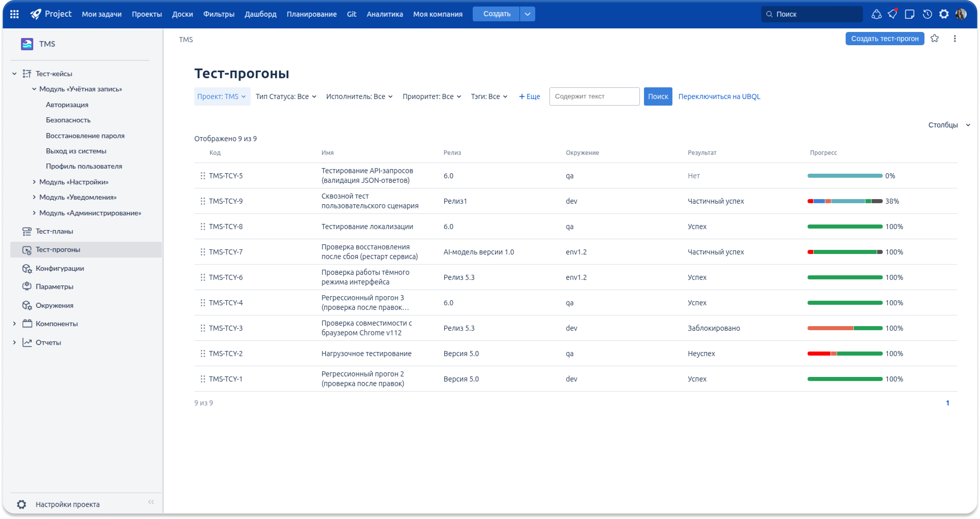
Task: Open the recent history clock icon
Action: [927, 14]
